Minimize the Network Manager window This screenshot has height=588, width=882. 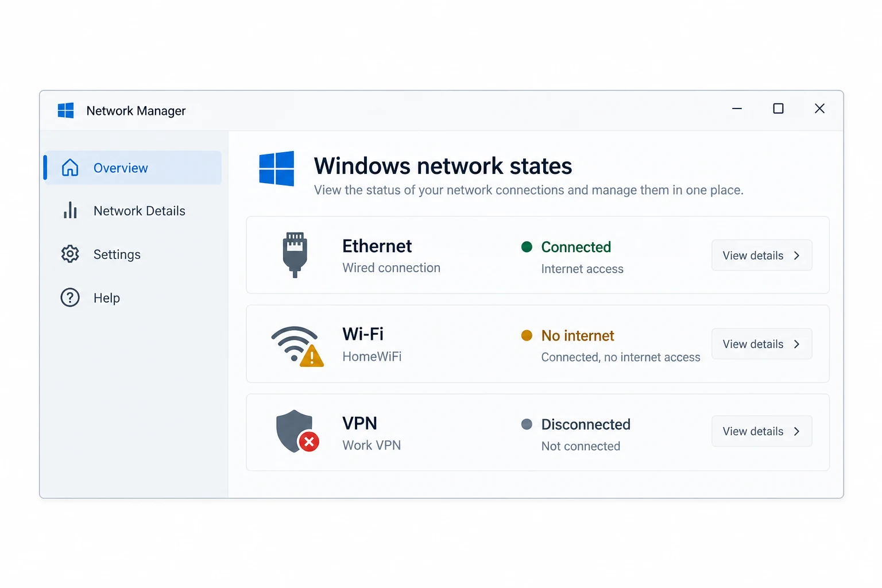(737, 109)
